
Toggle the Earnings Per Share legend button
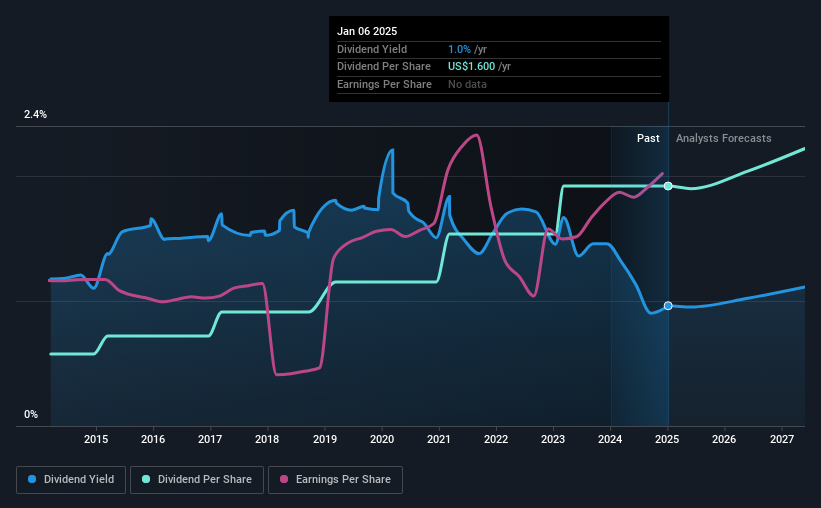coord(335,480)
